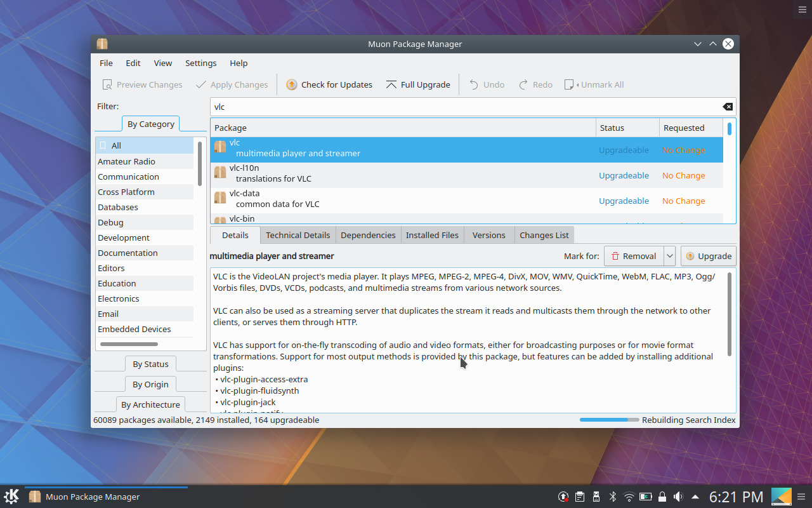Click the show desktop icon in panel
Viewport: 812px width, 508px height.
782,497
